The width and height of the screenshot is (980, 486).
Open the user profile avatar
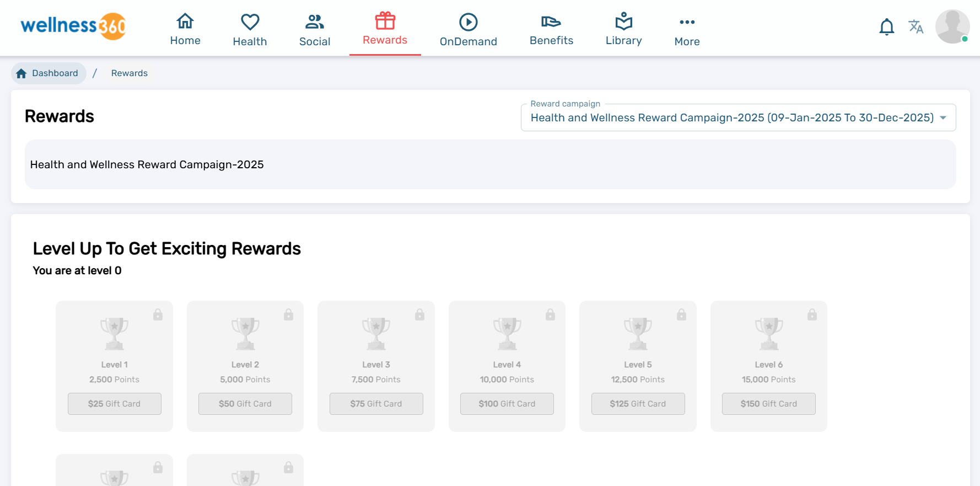(952, 26)
